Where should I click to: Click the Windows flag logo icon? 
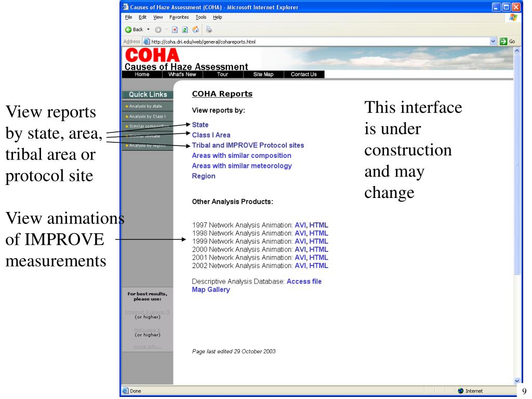[513, 17]
